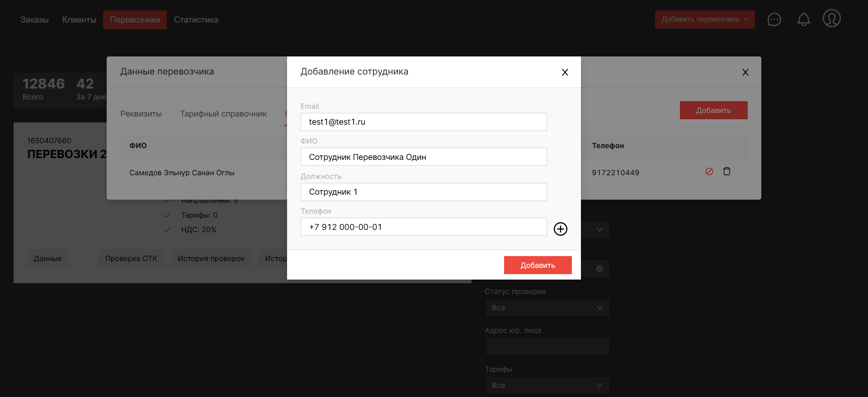Open notifications bell icon
This screenshot has width=868, height=397.
803,19
